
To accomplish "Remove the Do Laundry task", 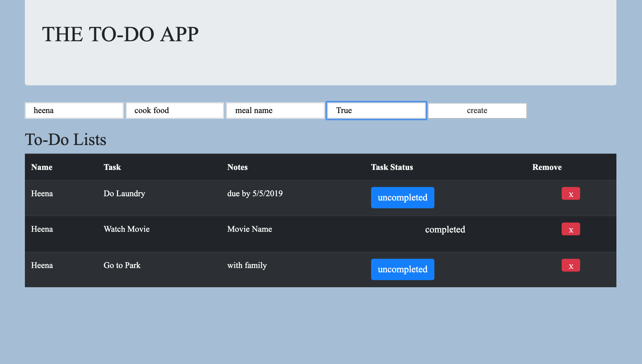I will tap(571, 193).
